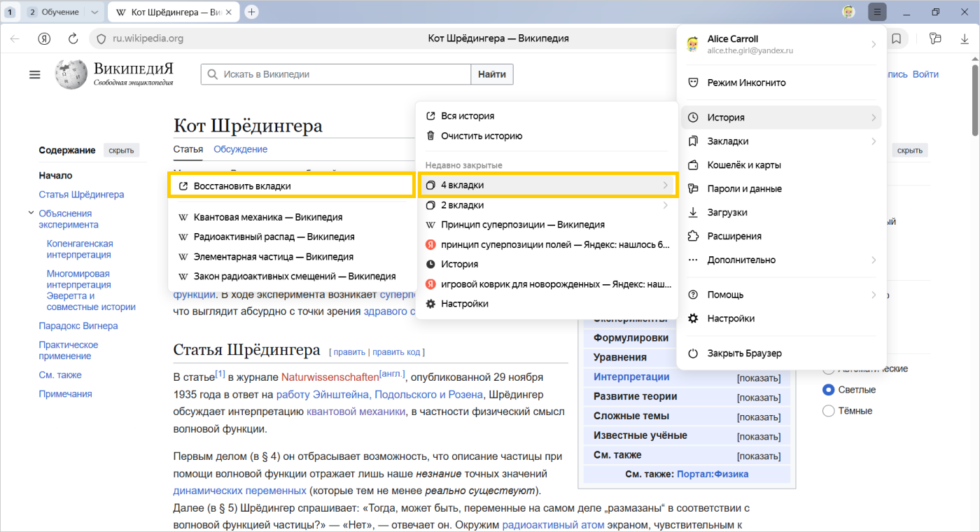Click the trash icon for Очистить историю
Image resolution: width=980 pixels, height=532 pixels.
pyautogui.click(x=430, y=136)
